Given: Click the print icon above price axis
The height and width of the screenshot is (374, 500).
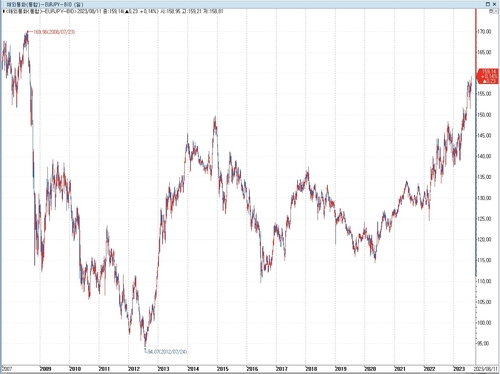Looking at the screenshot, I should (491, 11).
